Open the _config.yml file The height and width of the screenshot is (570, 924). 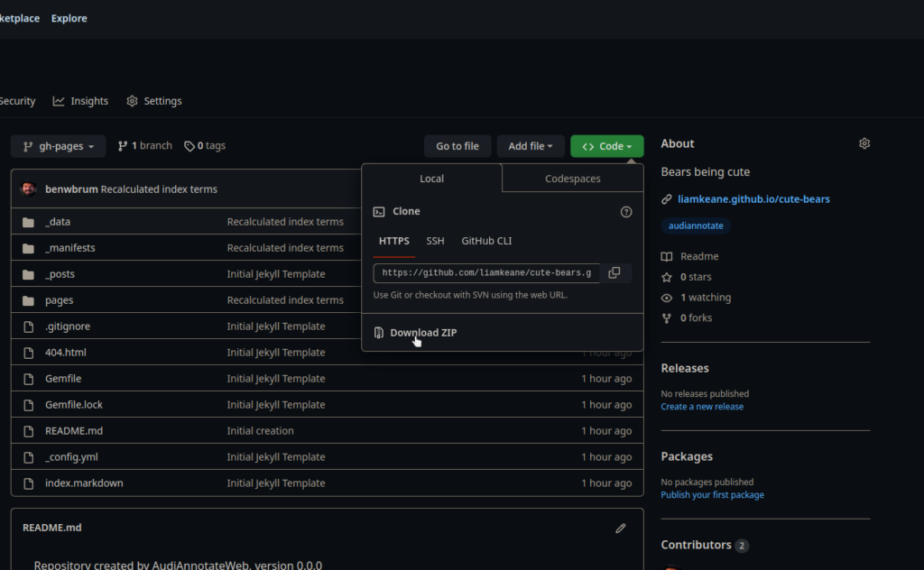[x=71, y=457]
